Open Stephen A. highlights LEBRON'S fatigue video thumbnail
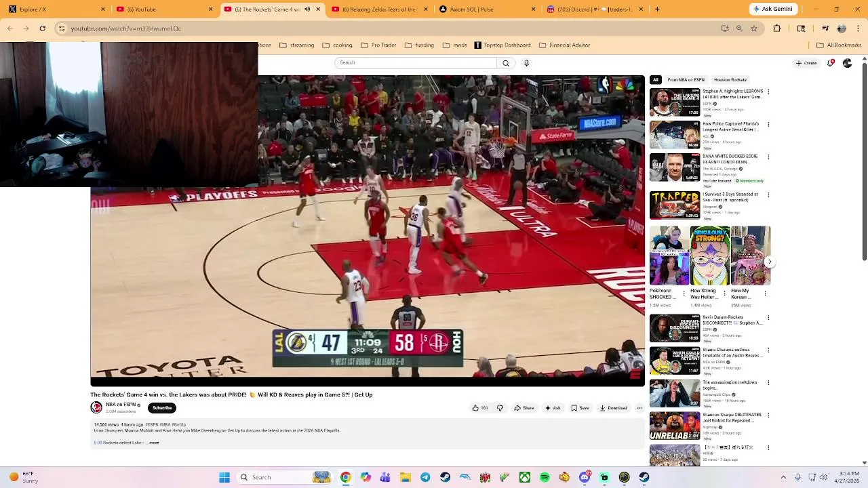The image size is (868, 488). point(675,102)
